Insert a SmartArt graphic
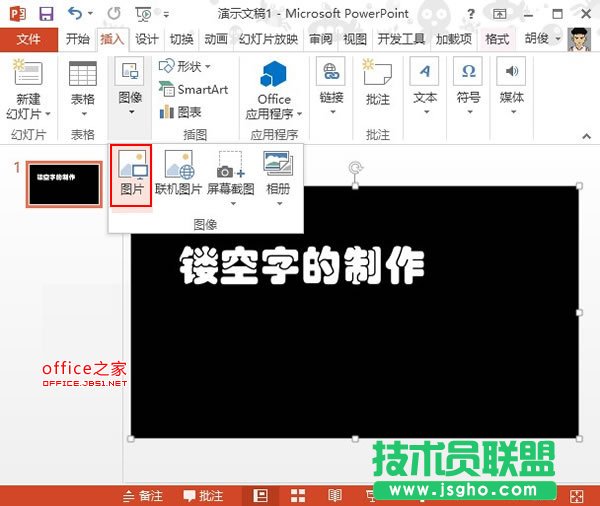 [194, 90]
